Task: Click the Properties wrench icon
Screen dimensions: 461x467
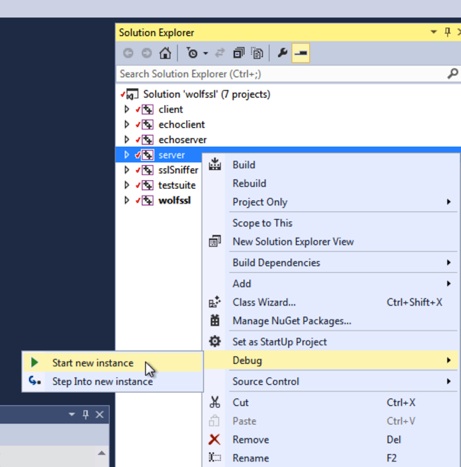Action: [x=282, y=53]
